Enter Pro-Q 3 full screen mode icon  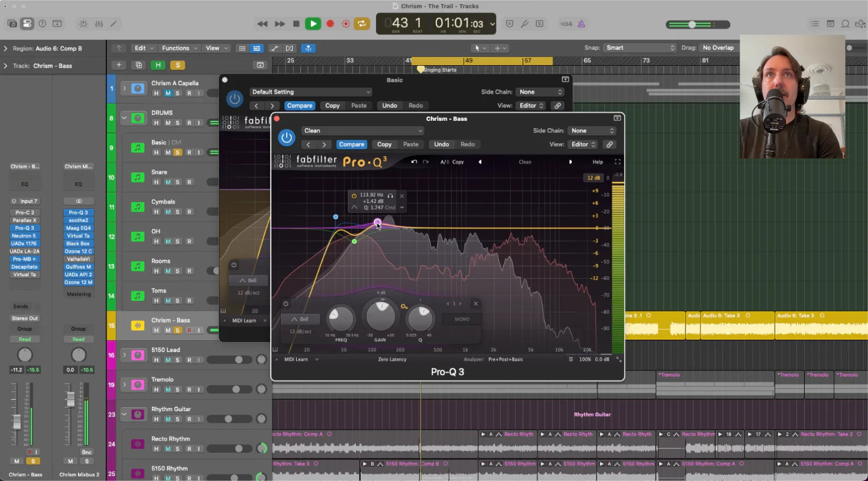(x=618, y=162)
